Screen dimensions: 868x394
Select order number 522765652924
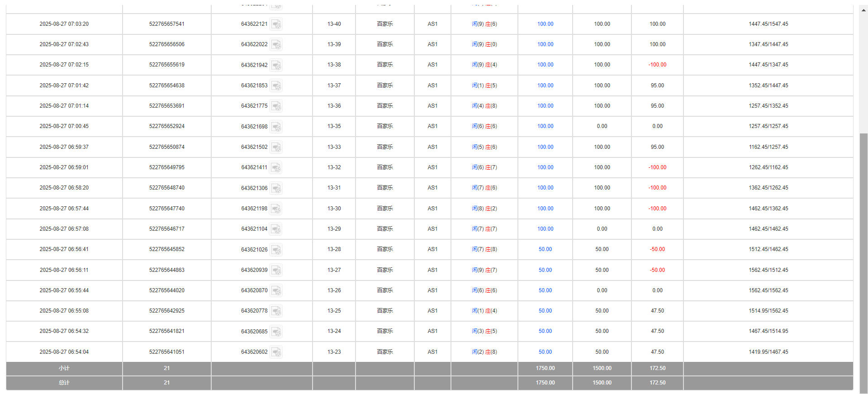tap(167, 126)
